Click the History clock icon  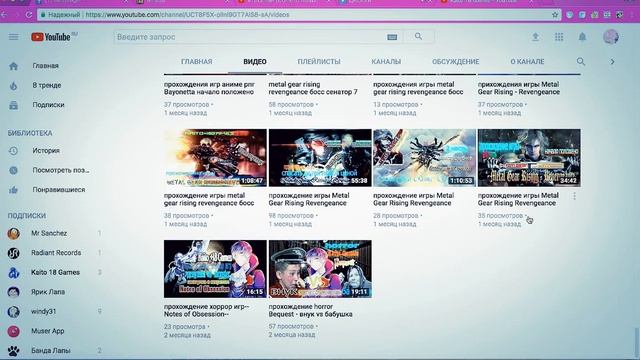pos(13,151)
